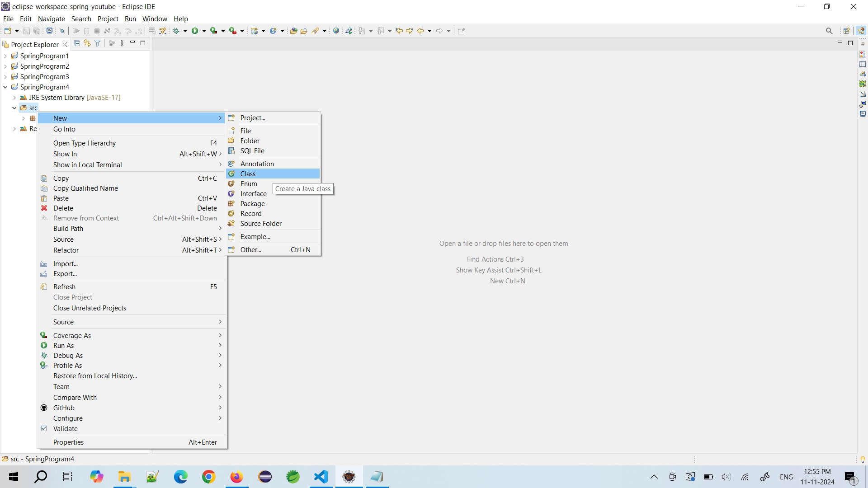
Task: Collapse the src folder node
Action: click(14, 108)
